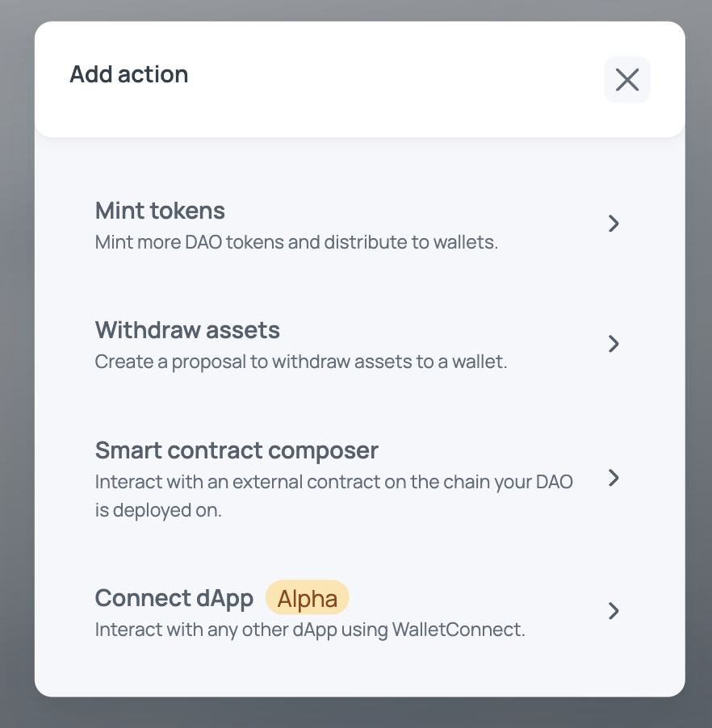Viewport: 712px width, 728px height.
Task: Open Mint tokens via its chevron arrow
Action: (614, 224)
